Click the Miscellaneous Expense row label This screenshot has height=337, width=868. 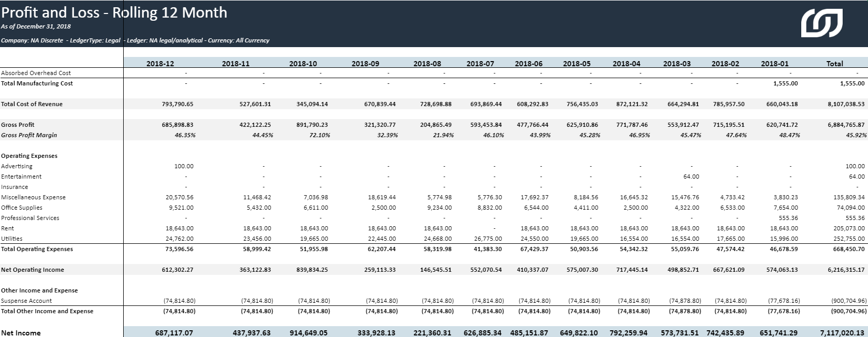click(x=33, y=197)
